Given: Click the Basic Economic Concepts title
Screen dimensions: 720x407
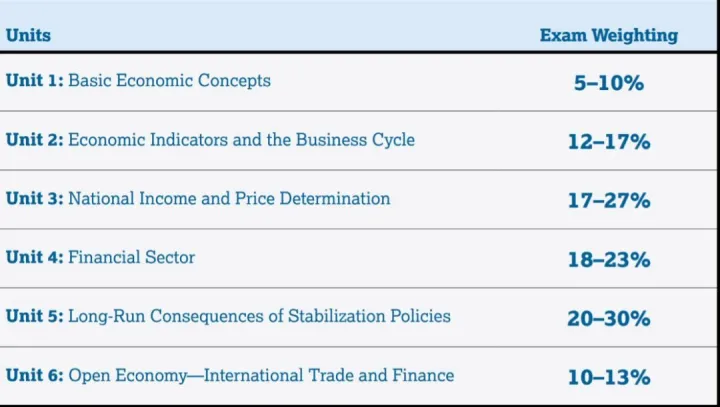Looking at the screenshot, I should (169, 80).
